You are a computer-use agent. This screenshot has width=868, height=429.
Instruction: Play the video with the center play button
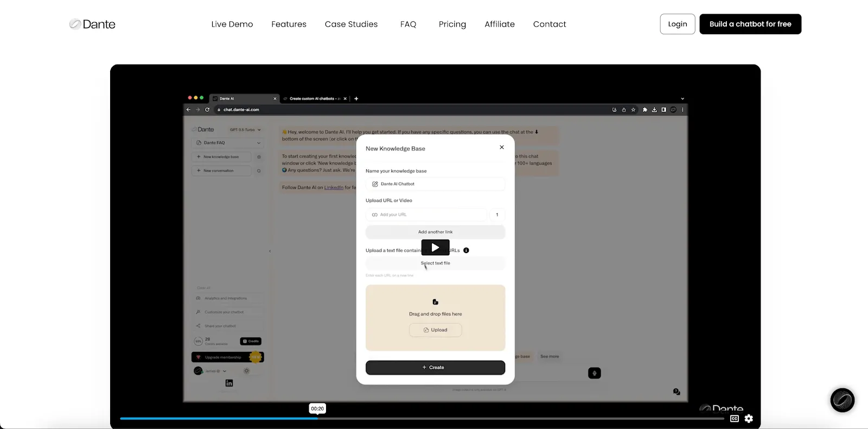point(436,248)
